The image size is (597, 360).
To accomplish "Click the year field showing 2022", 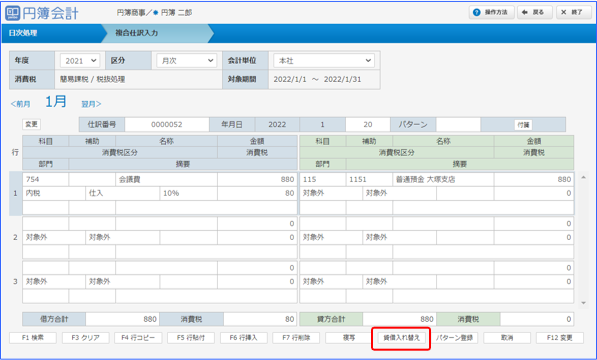I will (x=277, y=124).
